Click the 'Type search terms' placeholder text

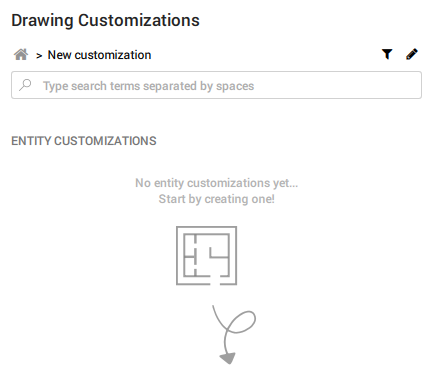[148, 86]
